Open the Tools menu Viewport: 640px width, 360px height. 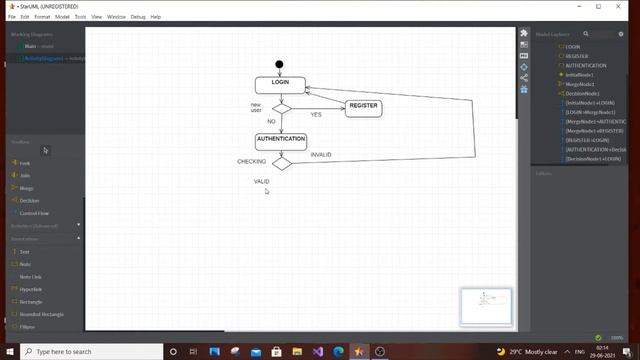(x=80, y=17)
